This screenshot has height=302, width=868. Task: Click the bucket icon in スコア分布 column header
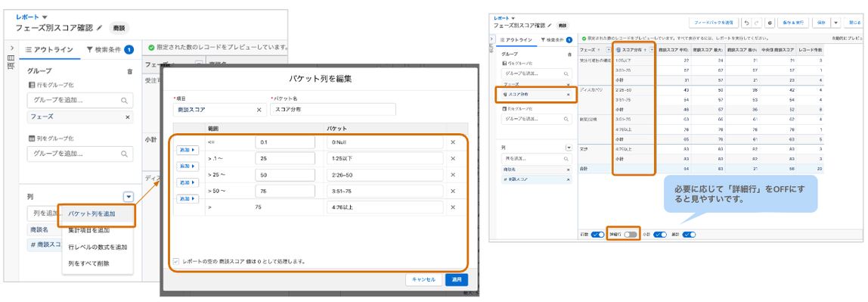pyautogui.click(x=619, y=50)
